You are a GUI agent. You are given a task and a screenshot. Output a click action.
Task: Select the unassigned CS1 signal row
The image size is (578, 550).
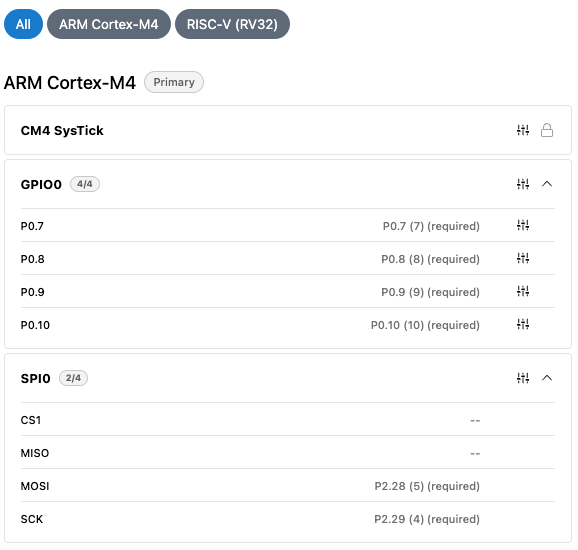click(x=288, y=420)
